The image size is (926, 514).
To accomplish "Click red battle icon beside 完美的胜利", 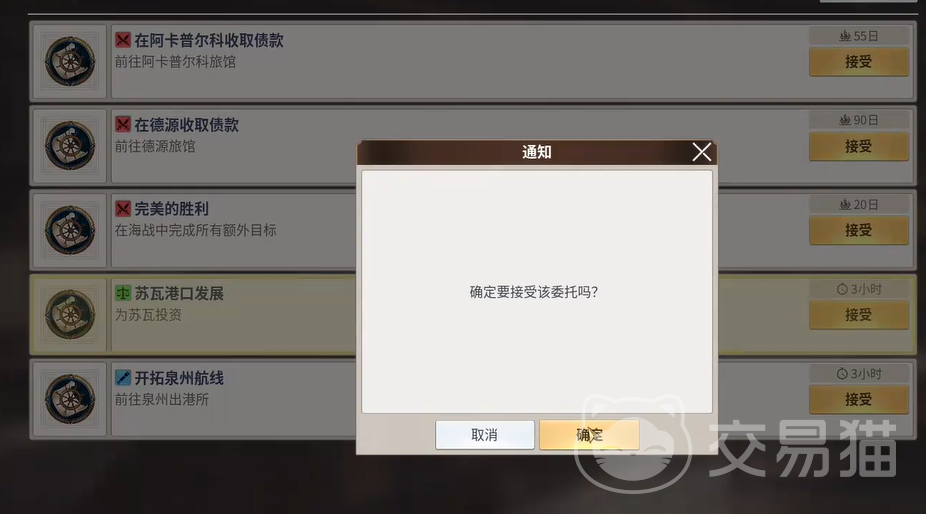I will click(x=123, y=209).
